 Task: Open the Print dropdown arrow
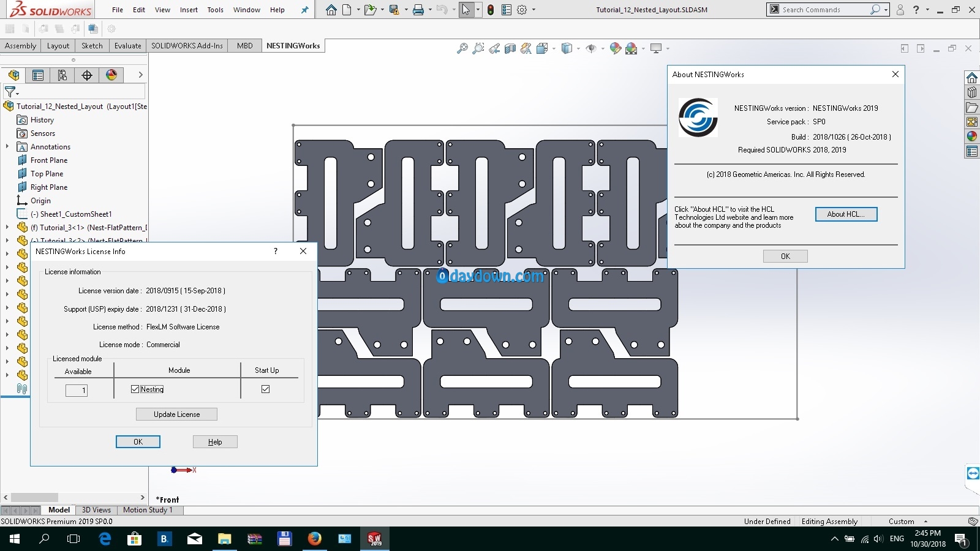coord(429,10)
